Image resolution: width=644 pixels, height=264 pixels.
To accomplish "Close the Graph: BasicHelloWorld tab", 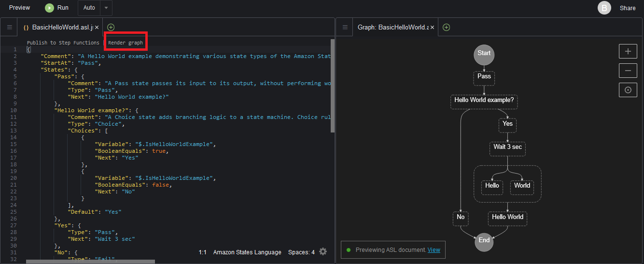I will [x=433, y=28].
